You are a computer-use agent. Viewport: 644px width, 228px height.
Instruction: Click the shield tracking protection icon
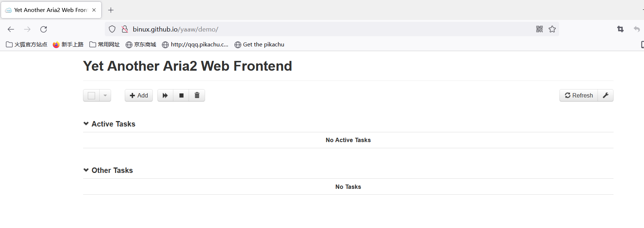click(x=112, y=29)
